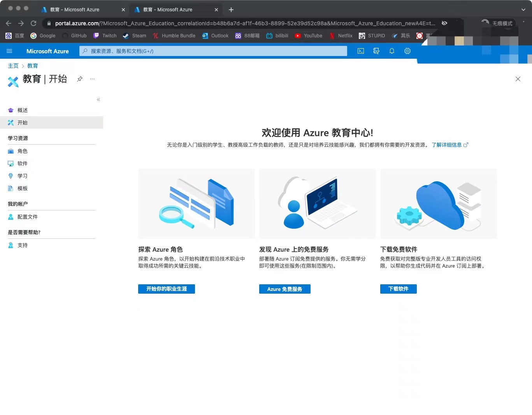The height and width of the screenshot is (415, 532).
Task: Click the address bar URL
Action: coord(245,23)
